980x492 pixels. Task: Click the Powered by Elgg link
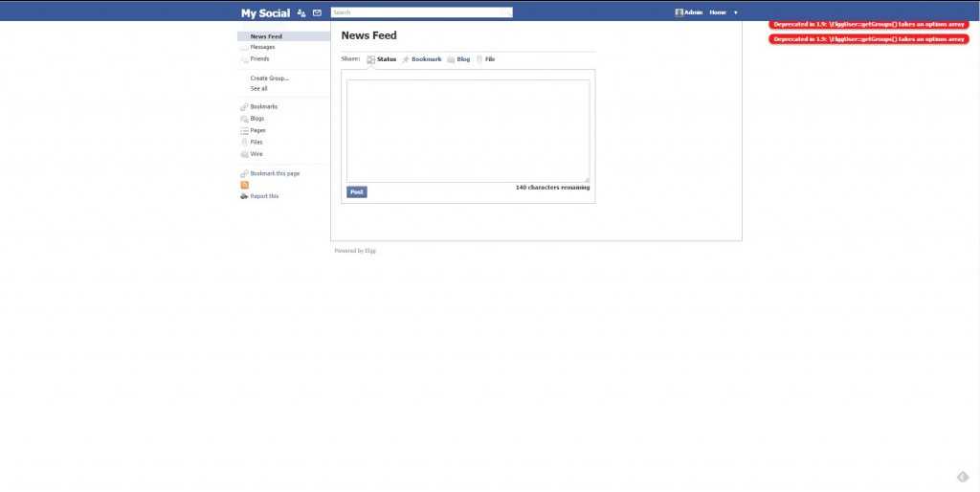355,251
